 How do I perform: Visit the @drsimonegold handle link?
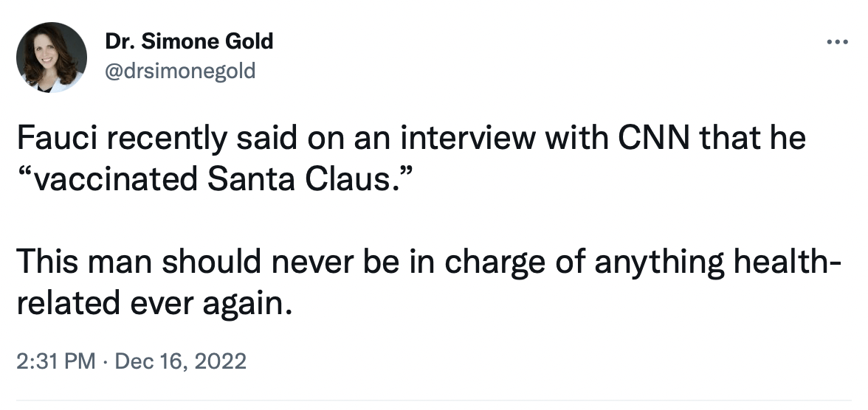pyautogui.click(x=180, y=71)
